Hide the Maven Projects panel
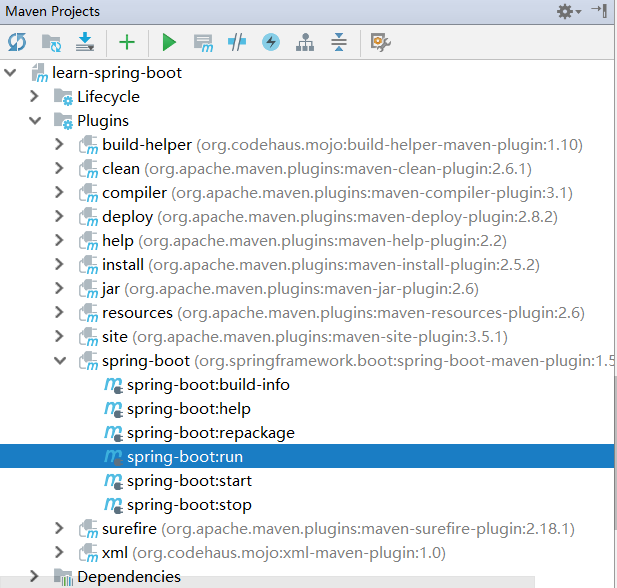The height and width of the screenshot is (588, 617). (x=600, y=11)
